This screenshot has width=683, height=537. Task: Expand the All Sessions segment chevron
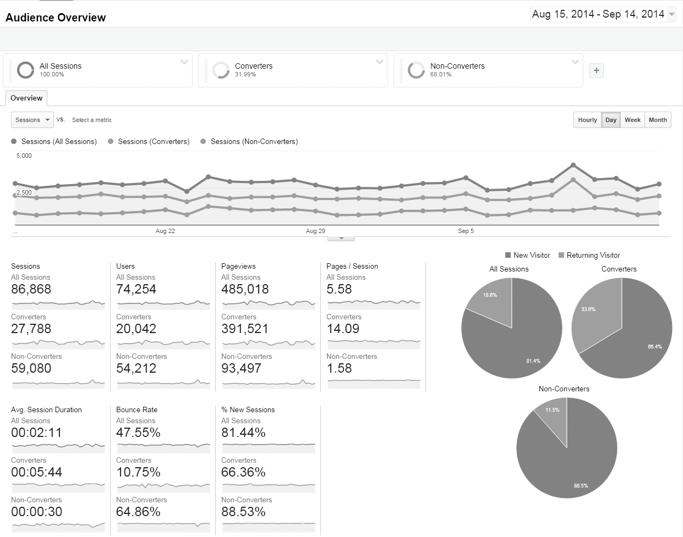184,62
